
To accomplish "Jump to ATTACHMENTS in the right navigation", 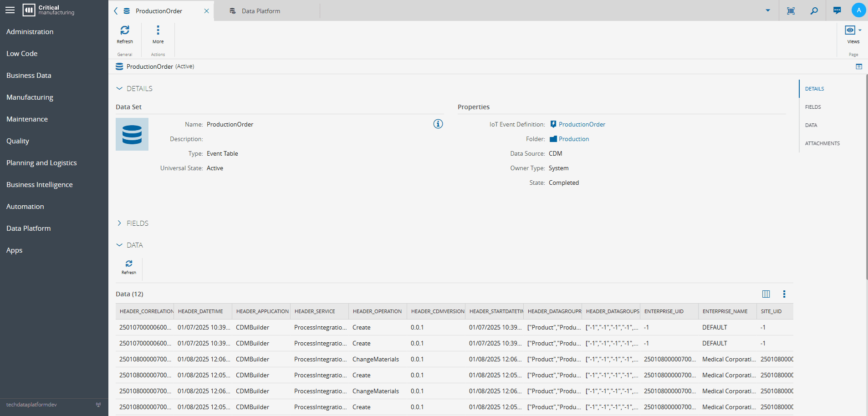I will coord(822,143).
